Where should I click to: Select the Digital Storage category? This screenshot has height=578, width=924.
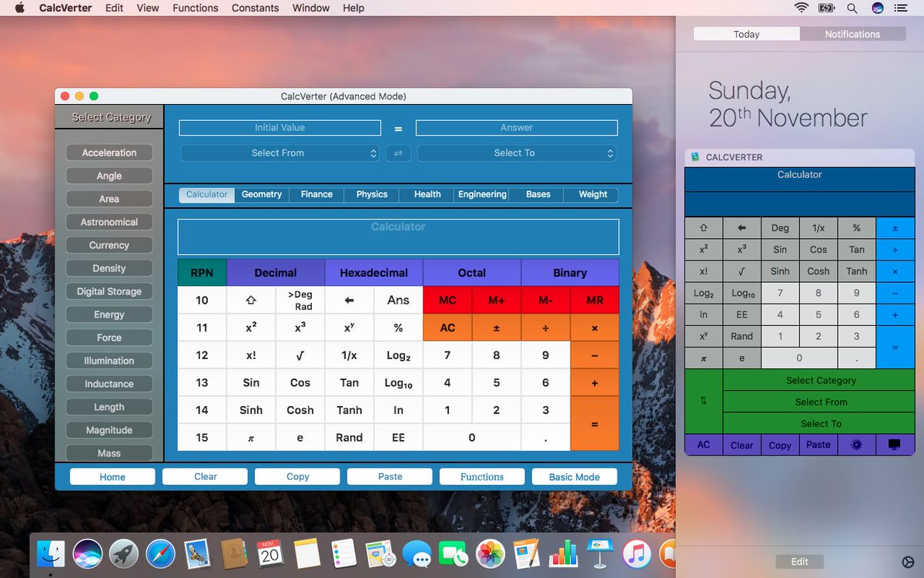click(x=109, y=291)
